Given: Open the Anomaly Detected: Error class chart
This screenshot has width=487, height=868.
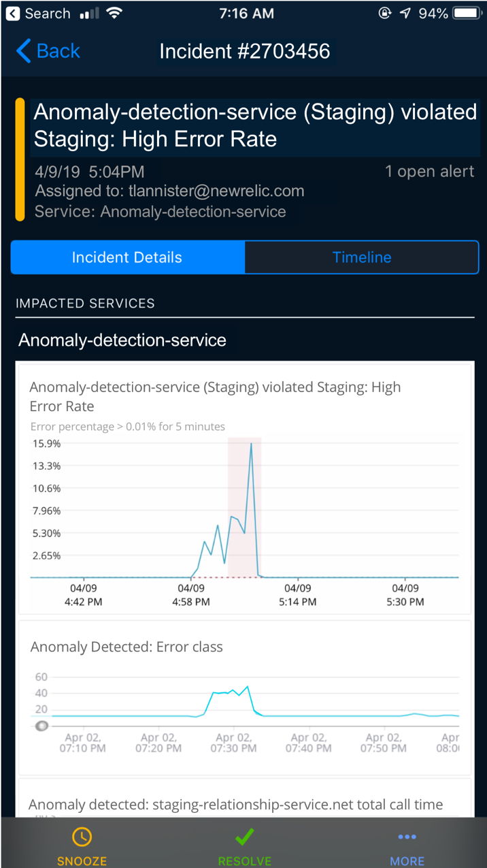Looking at the screenshot, I should [x=244, y=698].
